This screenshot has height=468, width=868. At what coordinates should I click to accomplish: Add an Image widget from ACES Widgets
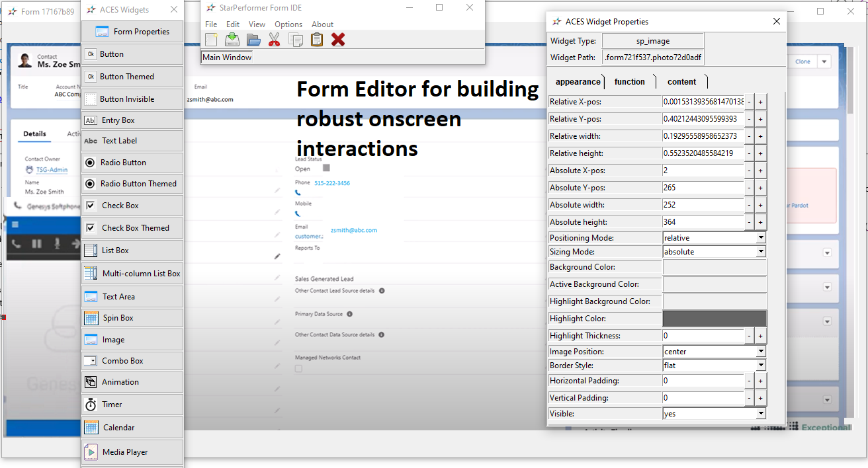click(132, 340)
